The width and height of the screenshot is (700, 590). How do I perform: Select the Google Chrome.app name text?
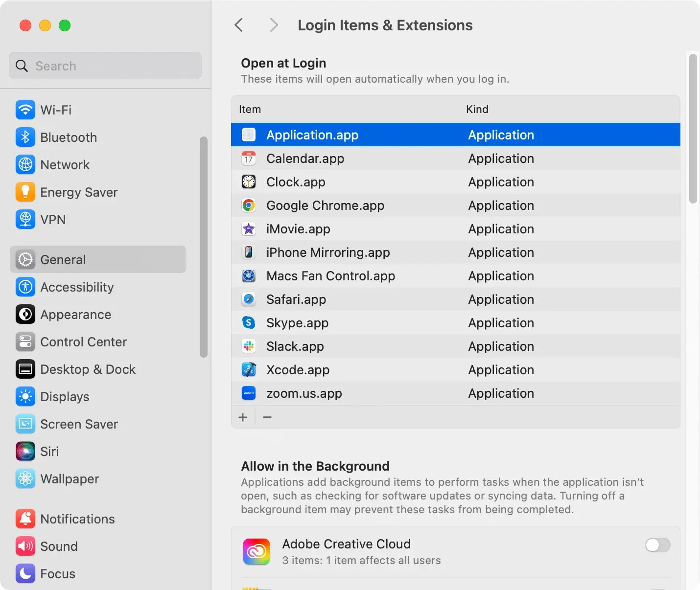click(x=325, y=205)
